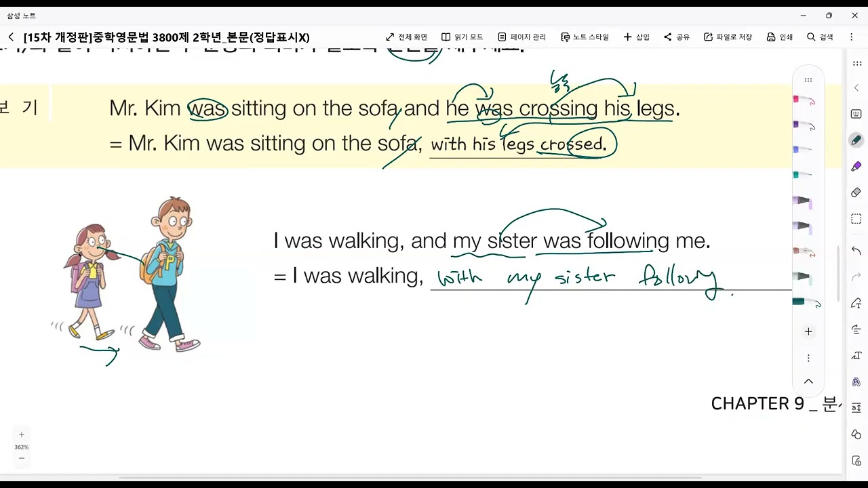Image resolution: width=868 pixels, height=488 pixels.
Task: Collapse the pen palette with the up chevron
Action: 808,382
